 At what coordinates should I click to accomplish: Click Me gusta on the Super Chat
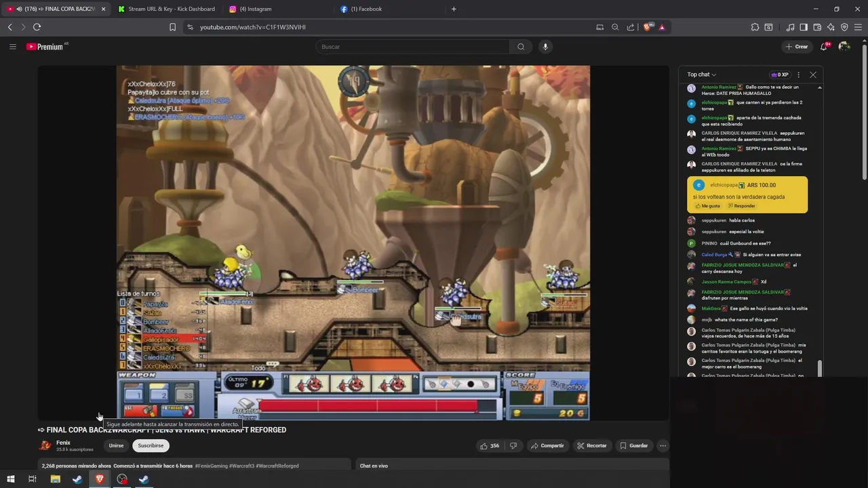tap(707, 206)
